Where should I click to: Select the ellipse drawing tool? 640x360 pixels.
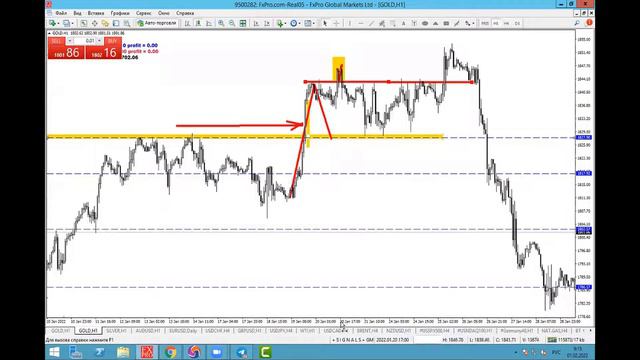pos(425,23)
